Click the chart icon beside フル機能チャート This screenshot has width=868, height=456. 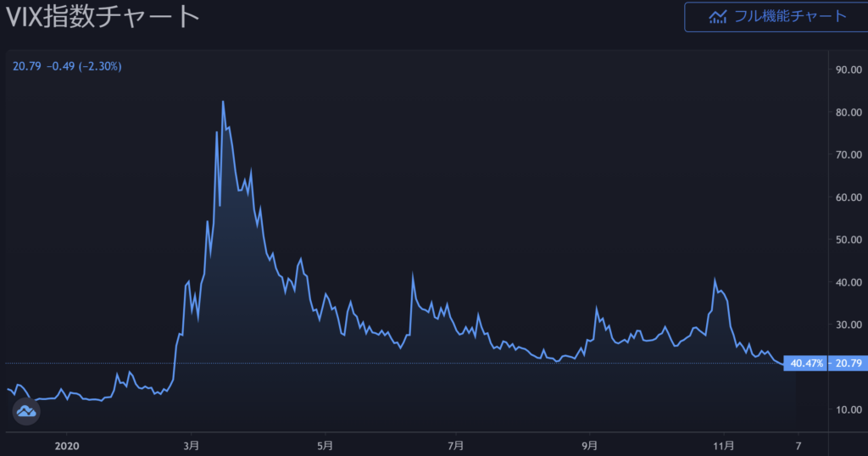[x=719, y=16]
